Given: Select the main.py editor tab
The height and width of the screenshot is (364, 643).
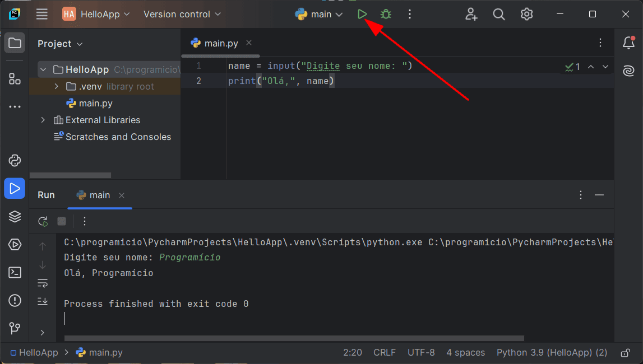Looking at the screenshot, I should [x=221, y=44].
